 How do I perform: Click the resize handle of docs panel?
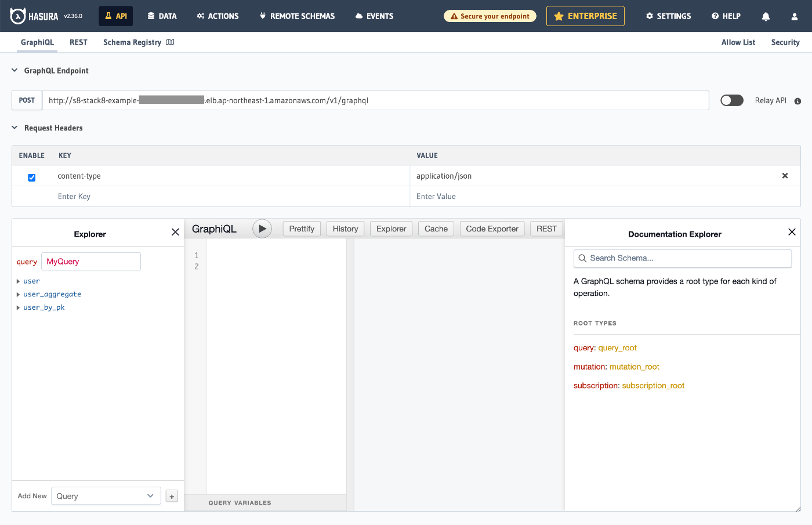coord(798,509)
